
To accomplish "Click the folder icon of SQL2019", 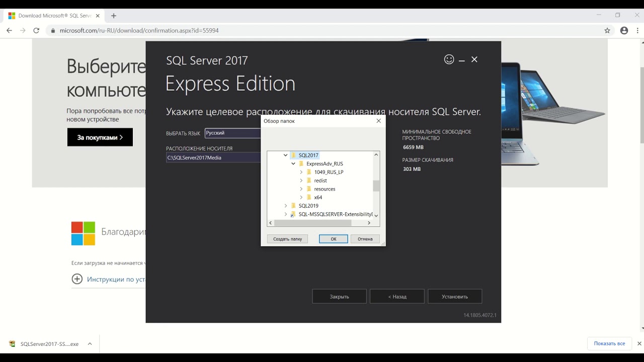I will 293,206.
